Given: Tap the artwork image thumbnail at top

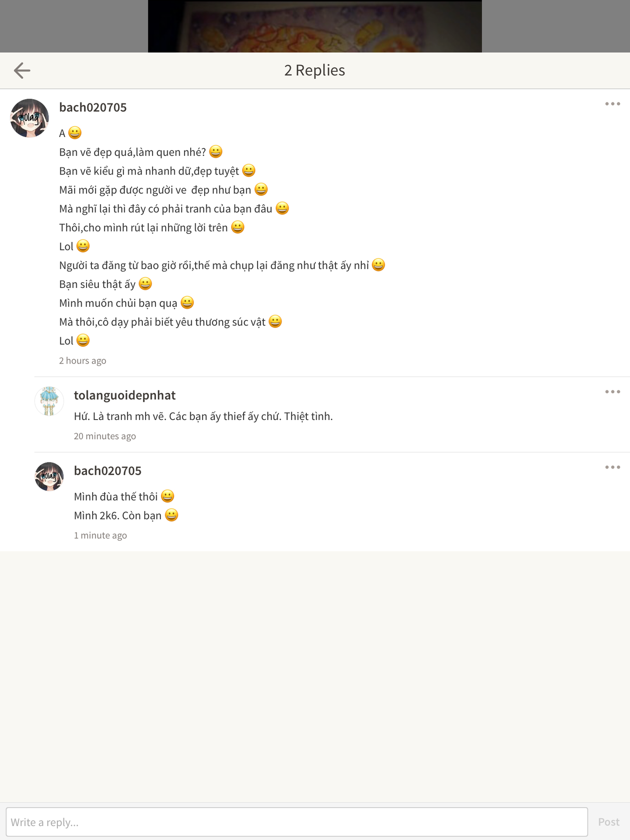Looking at the screenshot, I should (x=315, y=26).
